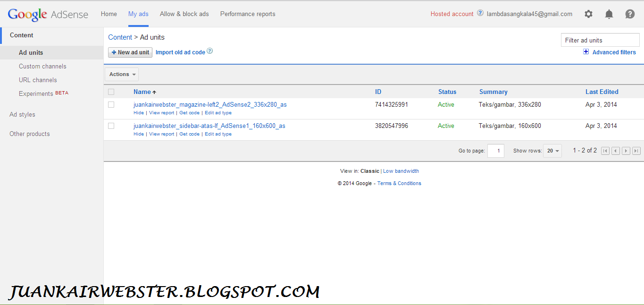644x305 pixels.
Task: Click Get code under the sidebar-atas-lf ad unit
Action: point(190,134)
